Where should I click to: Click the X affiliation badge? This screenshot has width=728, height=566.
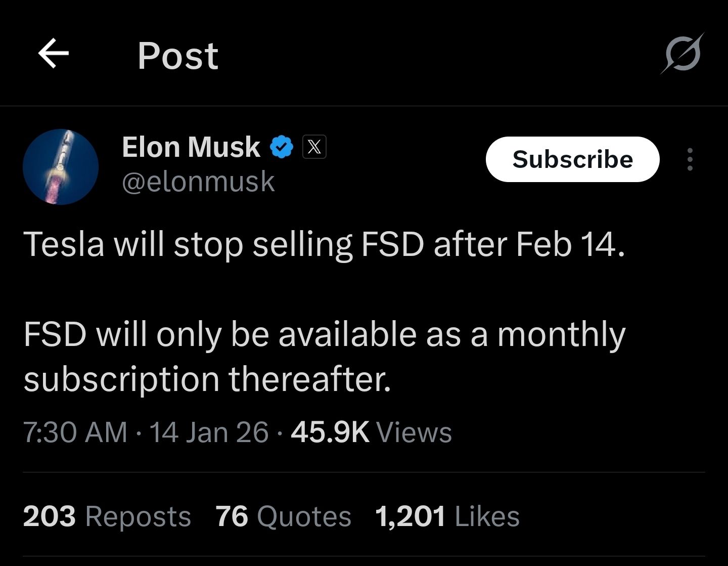[x=314, y=147]
